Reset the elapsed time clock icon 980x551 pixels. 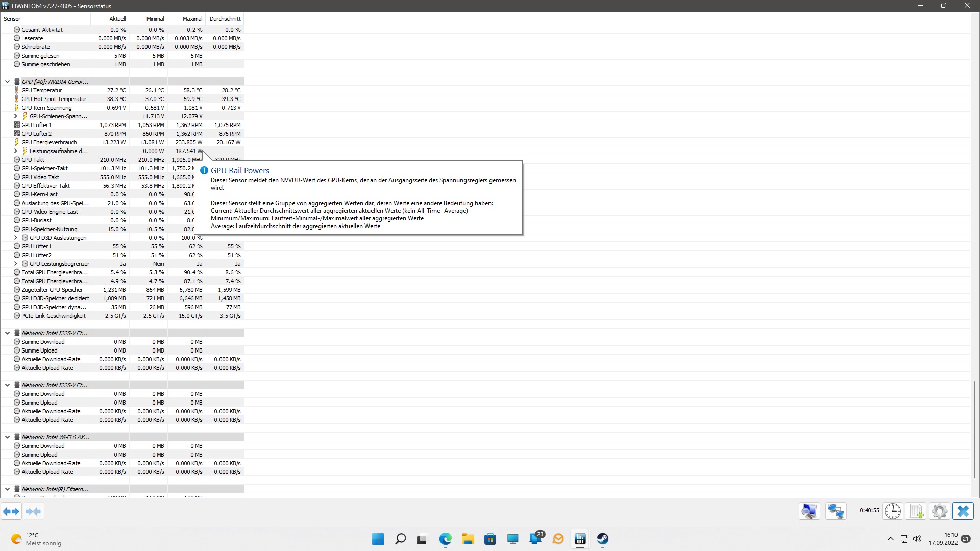point(892,511)
